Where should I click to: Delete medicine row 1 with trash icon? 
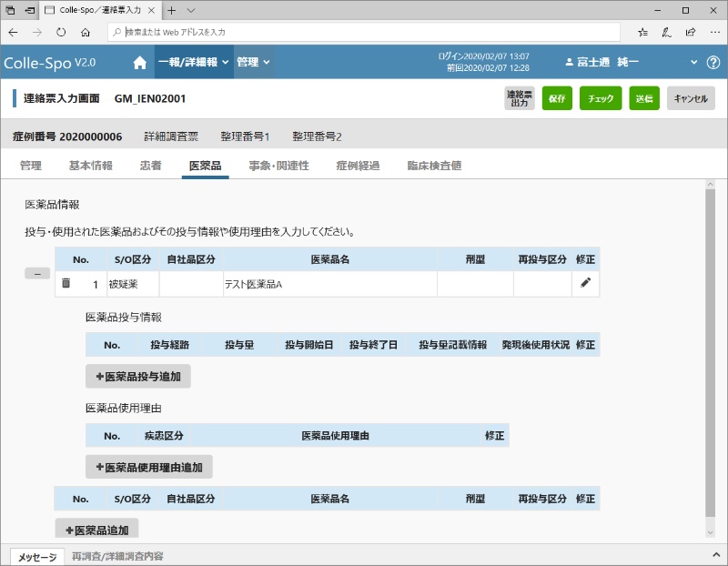tap(66, 284)
